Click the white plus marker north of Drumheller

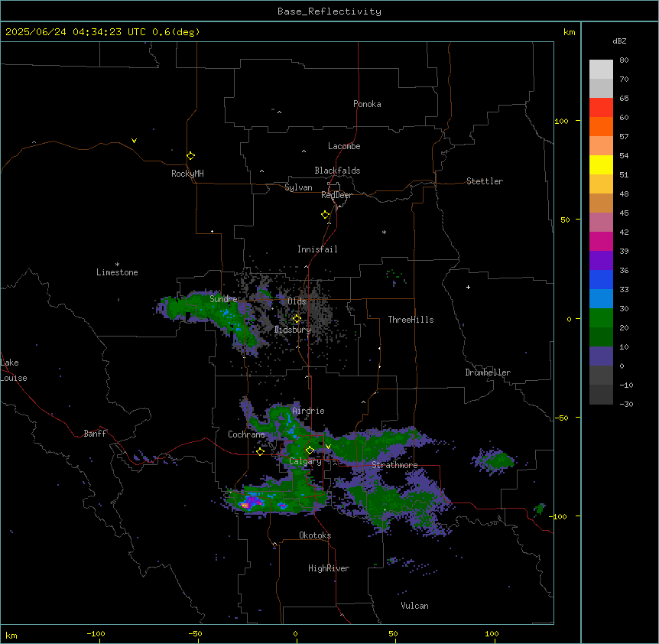[x=468, y=287]
